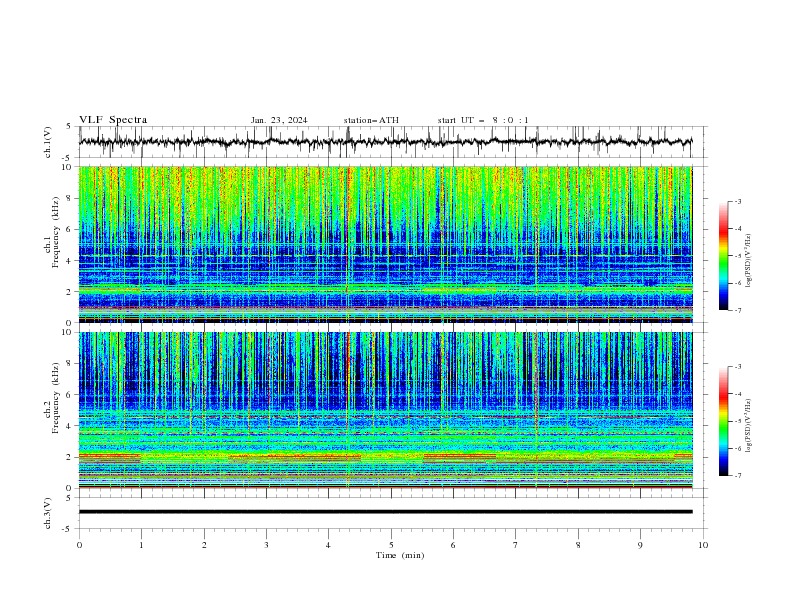792x612 pixels.
Task: Click the '-7' value on ch.2 colorbar
Action: click(x=738, y=476)
